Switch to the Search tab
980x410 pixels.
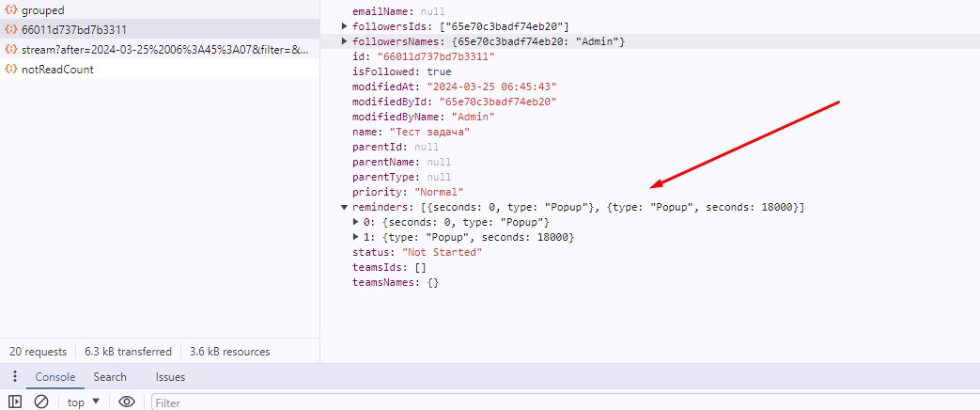[x=110, y=377]
